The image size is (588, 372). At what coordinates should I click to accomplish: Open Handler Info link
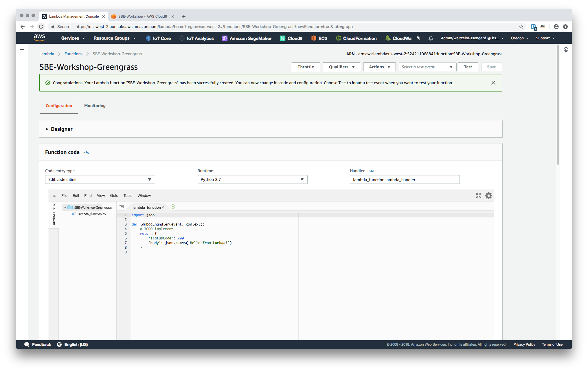coord(371,171)
